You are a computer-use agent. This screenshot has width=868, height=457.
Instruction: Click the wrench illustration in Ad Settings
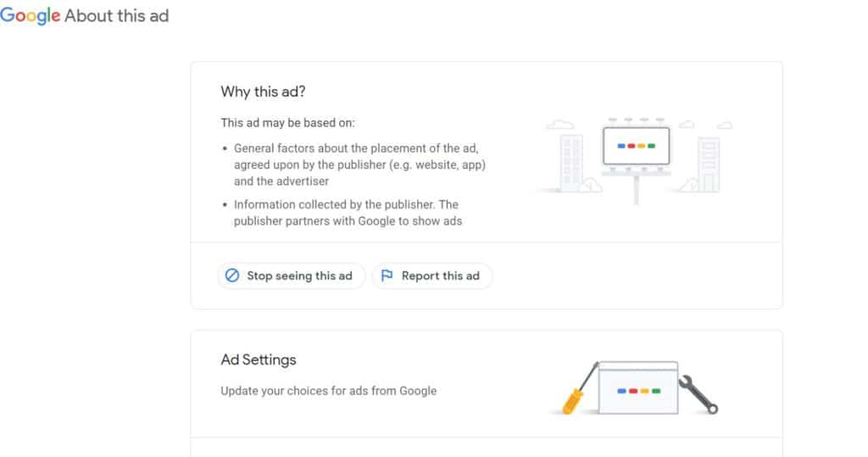click(699, 394)
